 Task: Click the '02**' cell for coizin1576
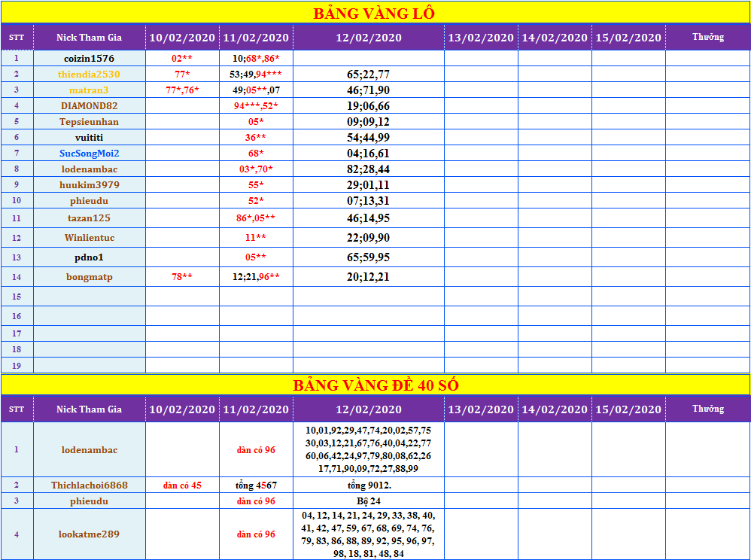(x=182, y=58)
